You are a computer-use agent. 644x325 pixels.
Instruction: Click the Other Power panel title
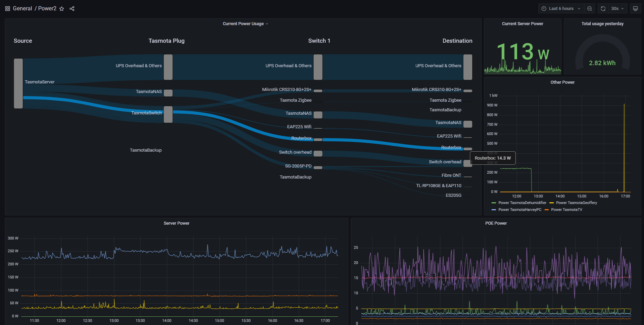click(562, 82)
